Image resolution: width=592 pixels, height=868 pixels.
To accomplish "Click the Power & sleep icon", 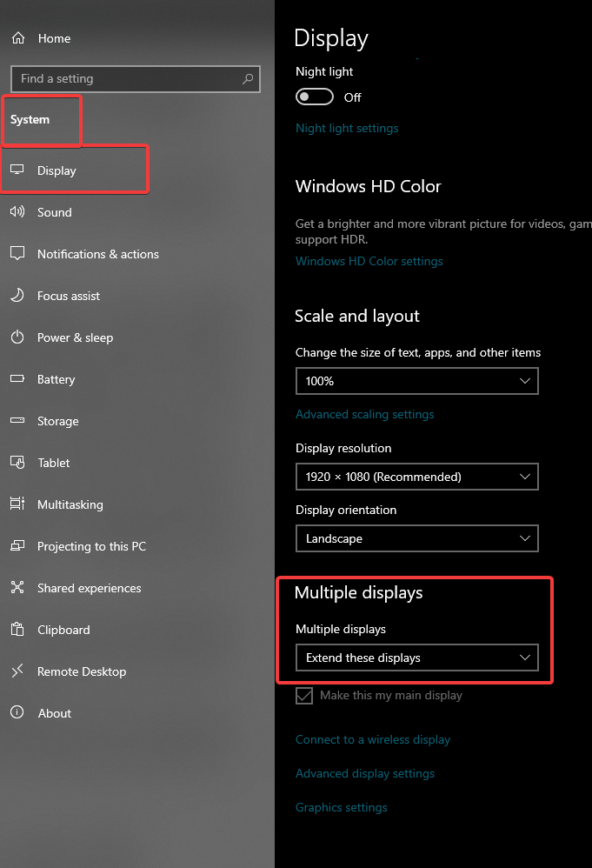I will click(x=17, y=337).
